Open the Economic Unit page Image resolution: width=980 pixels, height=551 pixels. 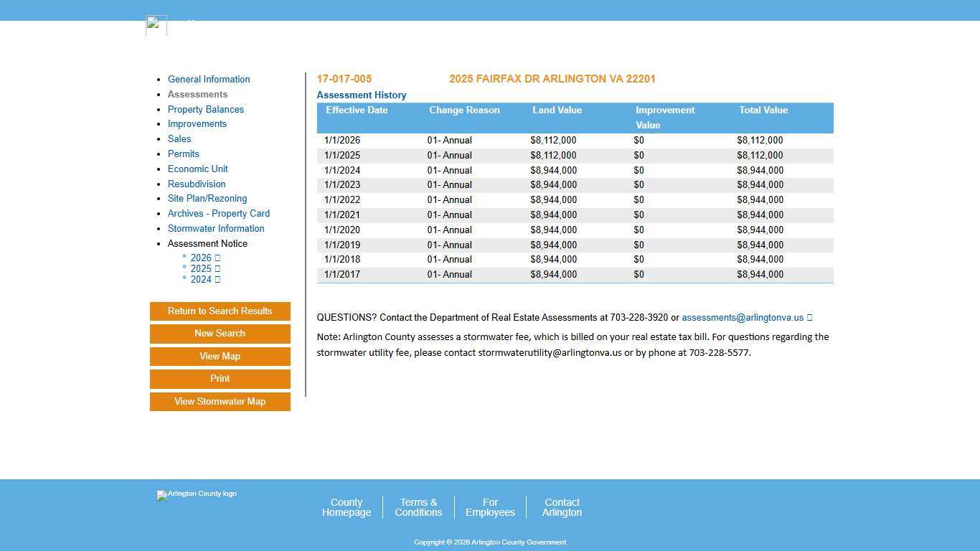tap(198, 169)
